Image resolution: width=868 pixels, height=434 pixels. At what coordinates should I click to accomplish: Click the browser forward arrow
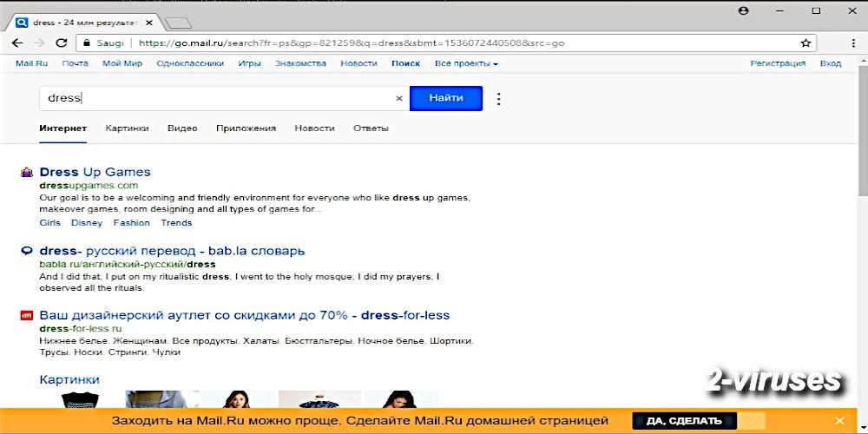[39, 43]
